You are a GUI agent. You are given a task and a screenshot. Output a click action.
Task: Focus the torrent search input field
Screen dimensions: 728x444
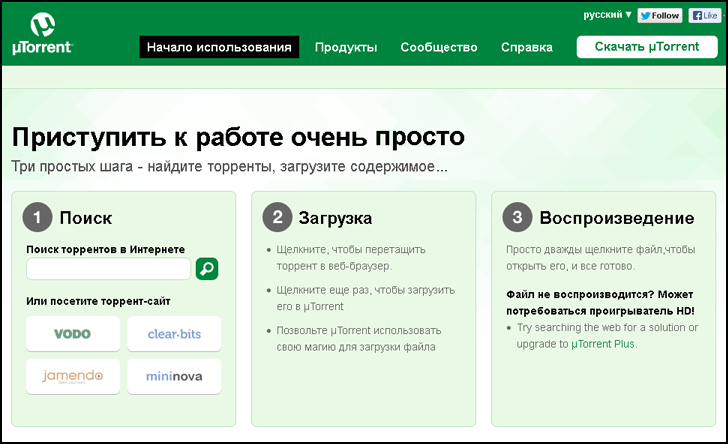[108, 268]
